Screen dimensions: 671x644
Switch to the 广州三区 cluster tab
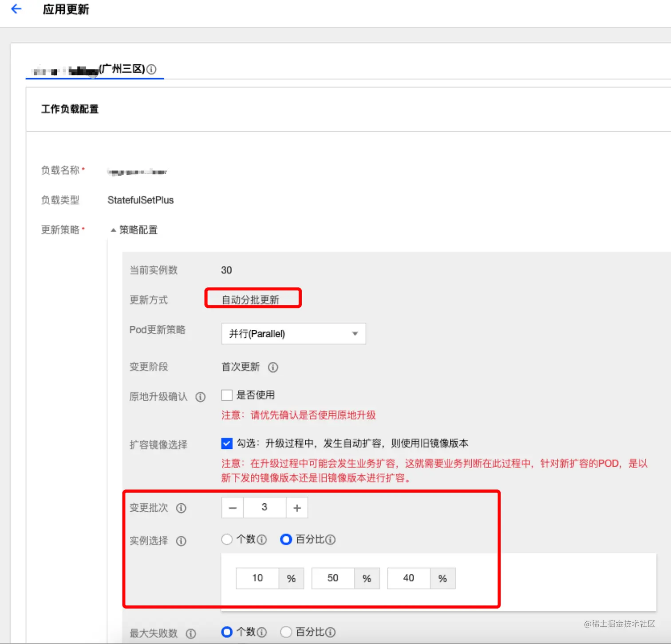95,69
